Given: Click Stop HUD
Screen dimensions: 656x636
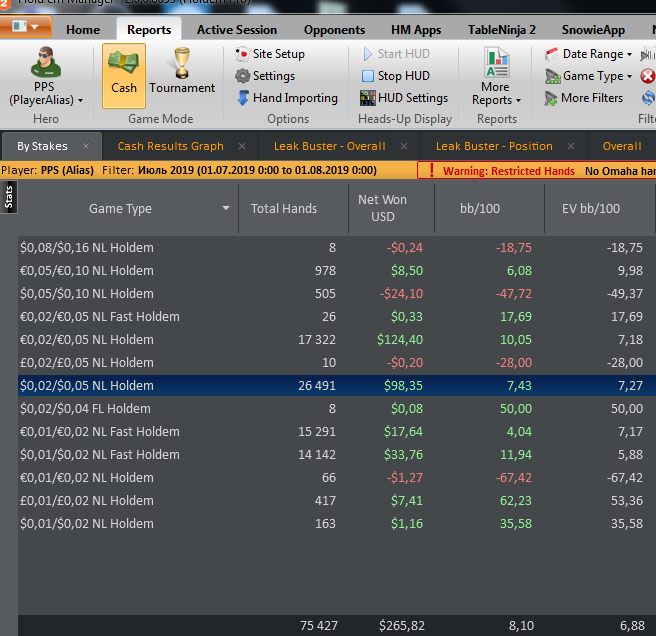Looking at the screenshot, I should pos(396,76).
